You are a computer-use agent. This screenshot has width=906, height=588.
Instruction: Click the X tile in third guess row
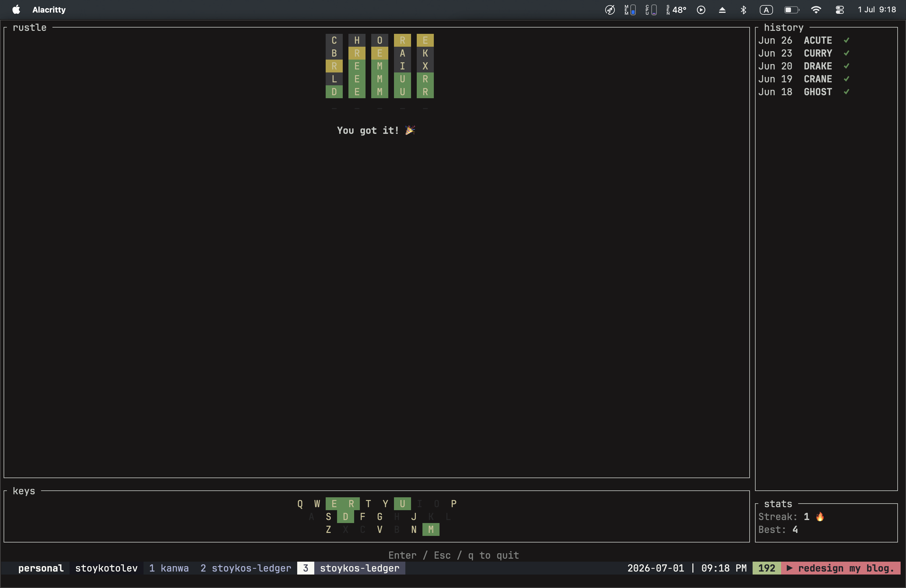(x=425, y=66)
